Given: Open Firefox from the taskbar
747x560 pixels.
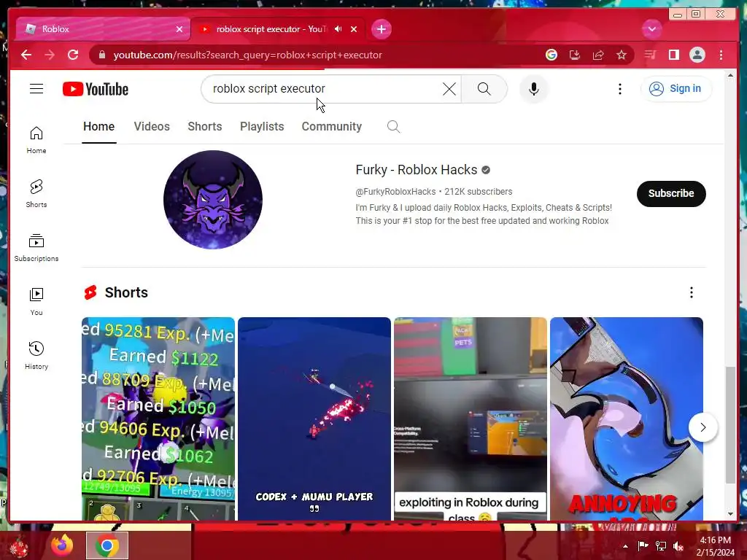Looking at the screenshot, I should [62, 545].
